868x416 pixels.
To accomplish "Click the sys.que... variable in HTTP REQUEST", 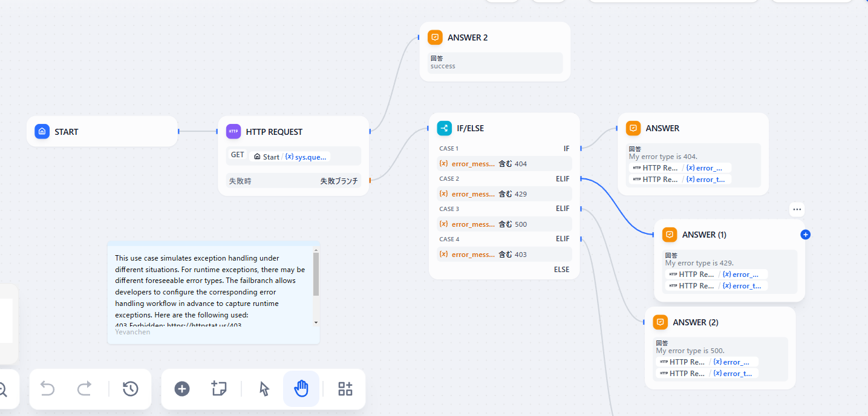I will [x=305, y=157].
